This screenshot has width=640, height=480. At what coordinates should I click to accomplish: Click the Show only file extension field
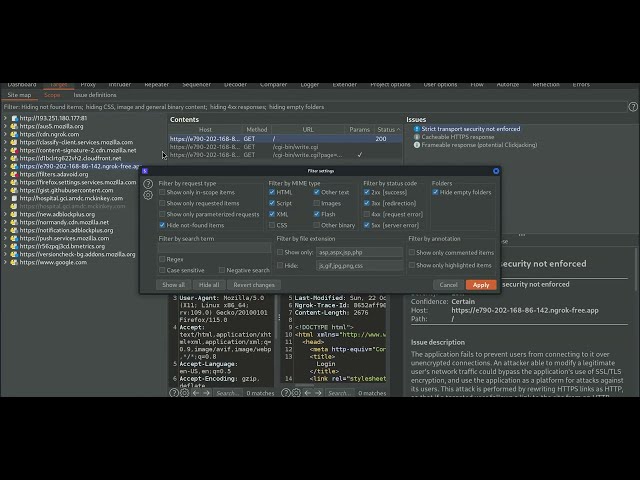pyautogui.click(x=359, y=253)
